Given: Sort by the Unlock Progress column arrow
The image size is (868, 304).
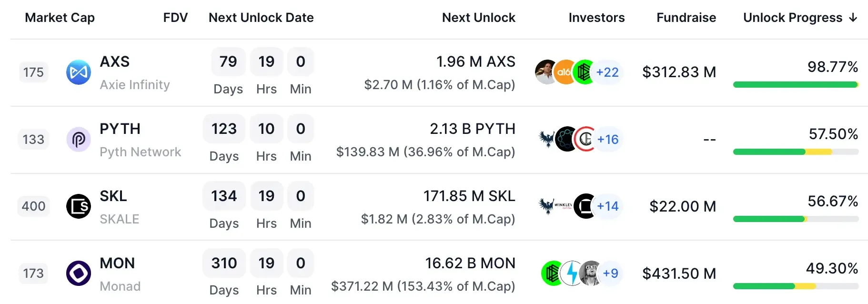Looking at the screenshot, I should coord(853,18).
